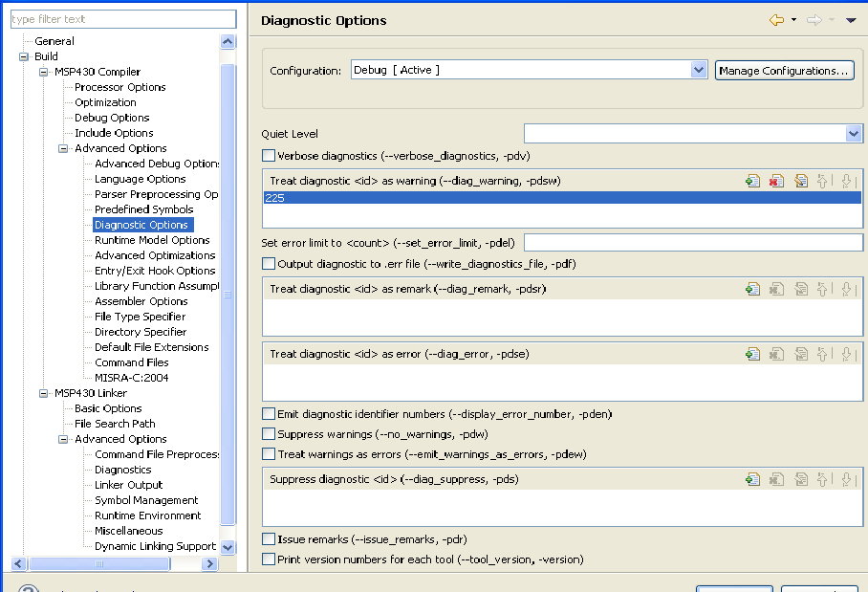Add an entry to the diag_suppress list
Screen dimensions: 868x592
point(753,479)
